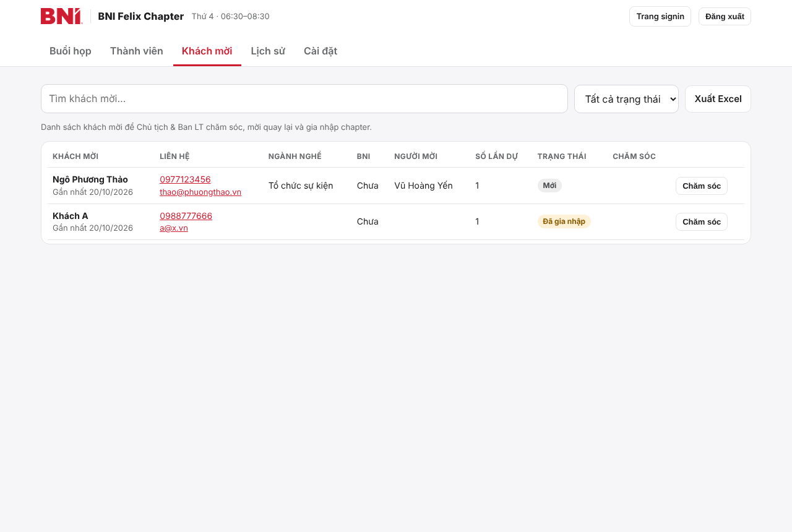This screenshot has width=792, height=532.
Task: Click Chăm sóc for Ngô Phương Thảo
Action: tap(702, 186)
